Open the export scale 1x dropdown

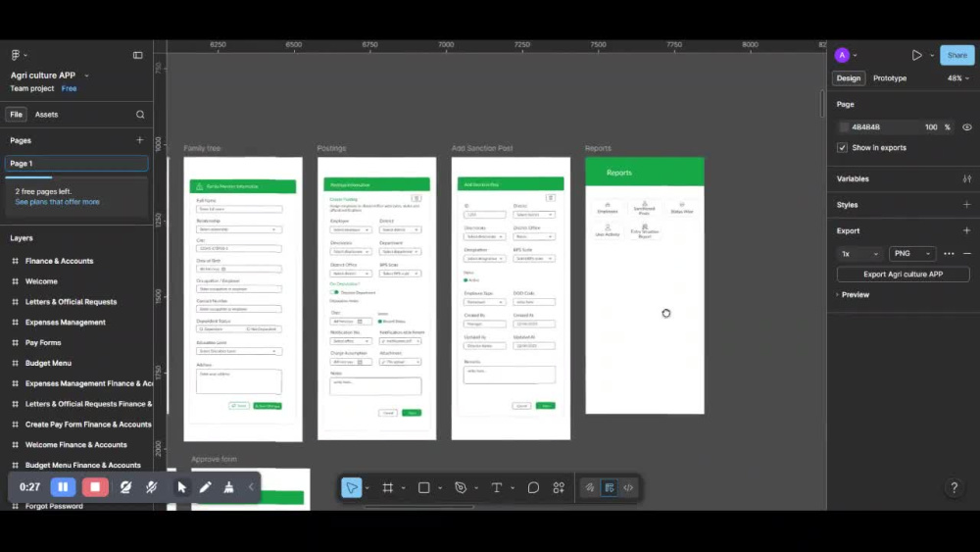[859, 254]
